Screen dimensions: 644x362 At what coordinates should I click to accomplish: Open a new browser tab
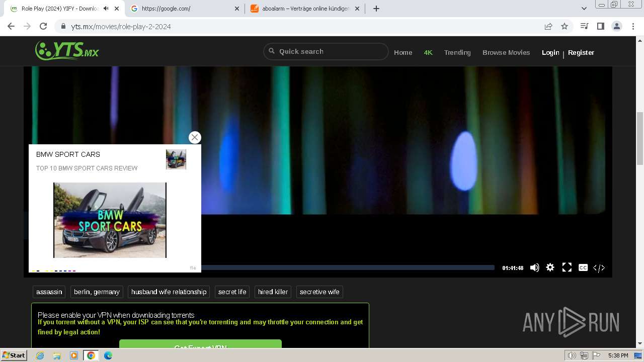tap(376, 9)
